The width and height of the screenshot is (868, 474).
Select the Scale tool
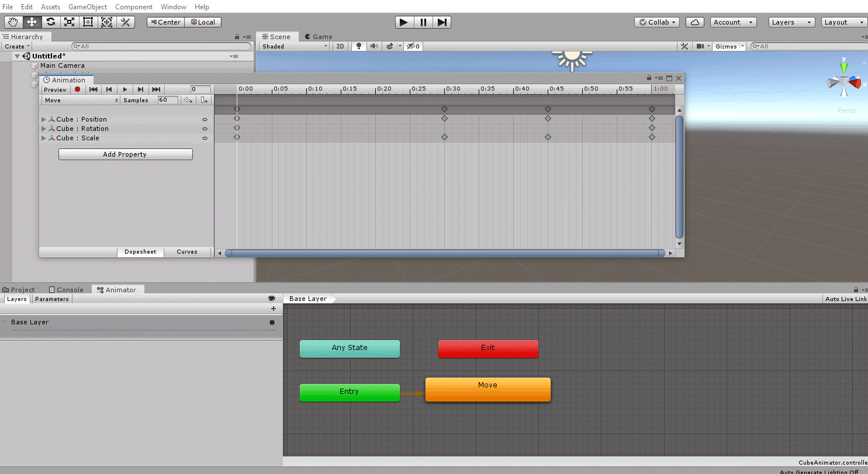(x=69, y=22)
